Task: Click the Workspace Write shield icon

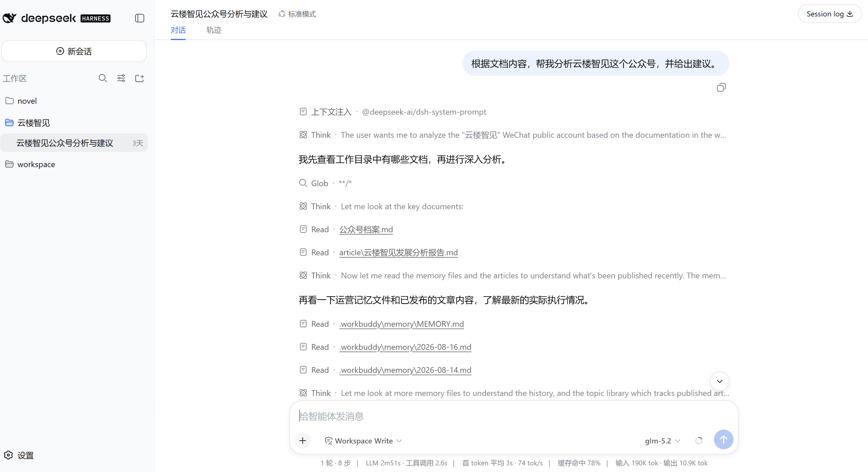Action: [x=328, y=441]
